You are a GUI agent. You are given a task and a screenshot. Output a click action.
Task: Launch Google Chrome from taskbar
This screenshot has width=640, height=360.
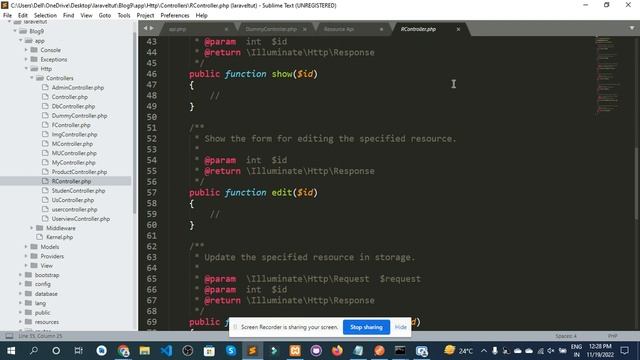tap(123, 351)
